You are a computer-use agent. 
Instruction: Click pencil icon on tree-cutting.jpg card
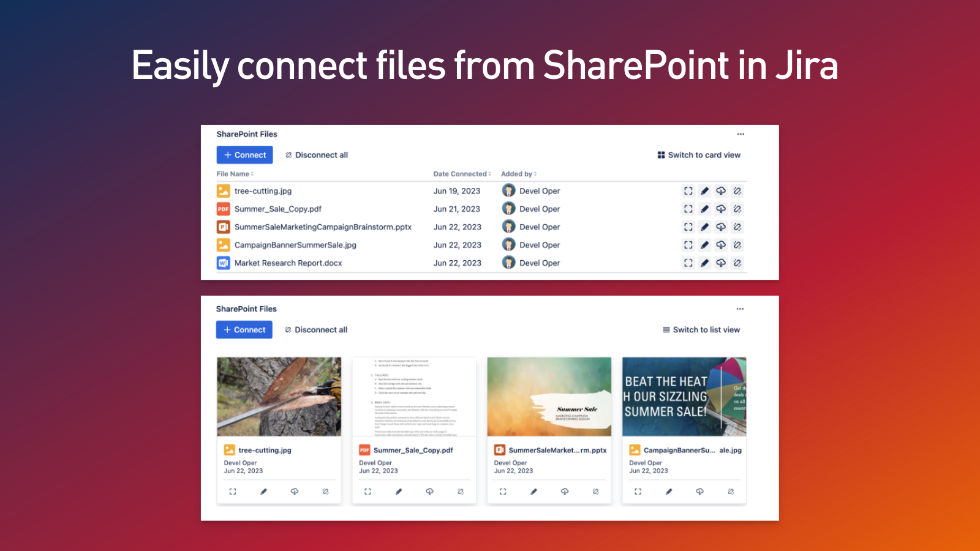(263, 492)
